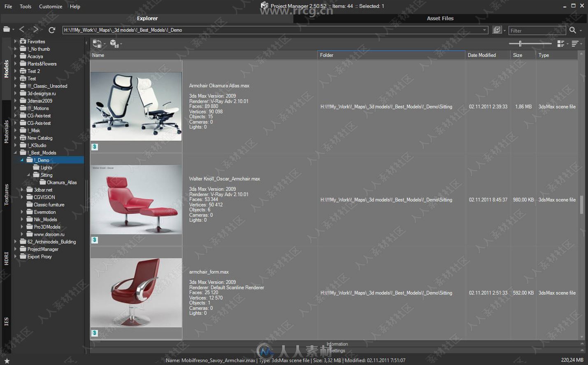This screenshot has width=588, height=365.
Task: Select the IES vertical tab
Action: tap(6, 321)
